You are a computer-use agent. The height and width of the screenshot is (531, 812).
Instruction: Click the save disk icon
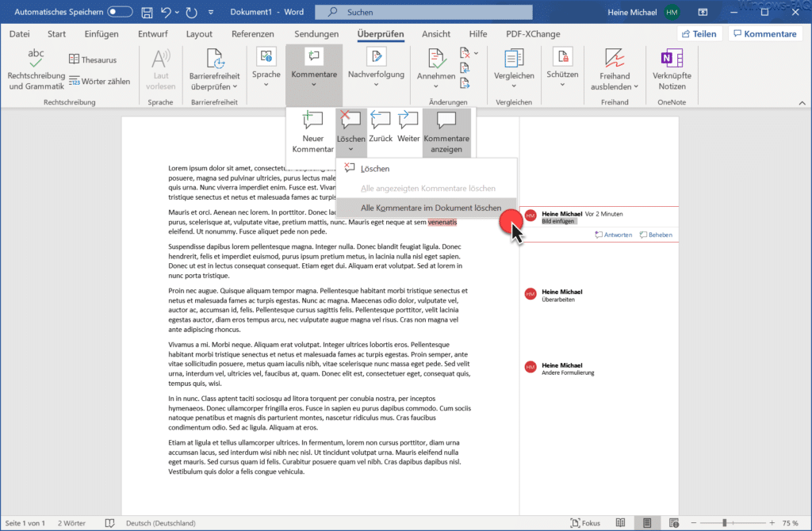coord(147,12)
